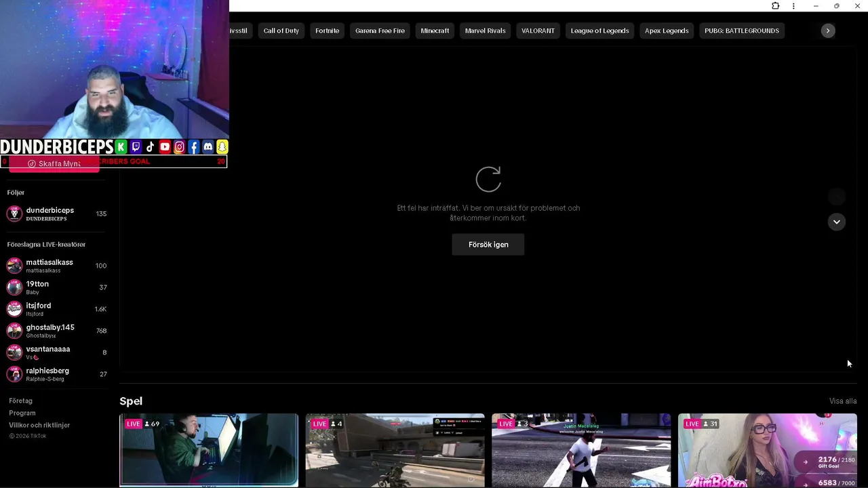Click the Följer section label
This screenshot has height=488, width=868.
(16, 192)
